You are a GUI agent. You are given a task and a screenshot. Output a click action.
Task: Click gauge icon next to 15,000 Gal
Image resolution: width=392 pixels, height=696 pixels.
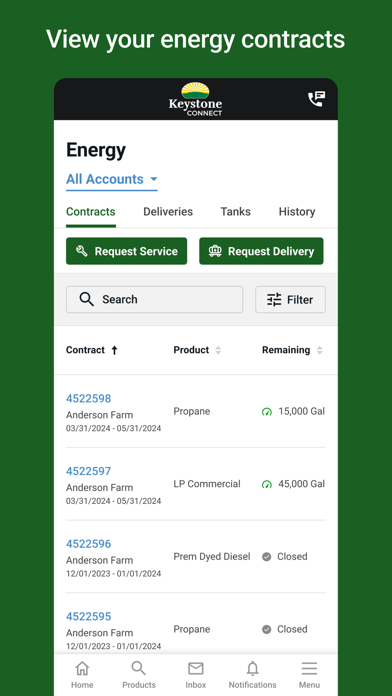266,412
